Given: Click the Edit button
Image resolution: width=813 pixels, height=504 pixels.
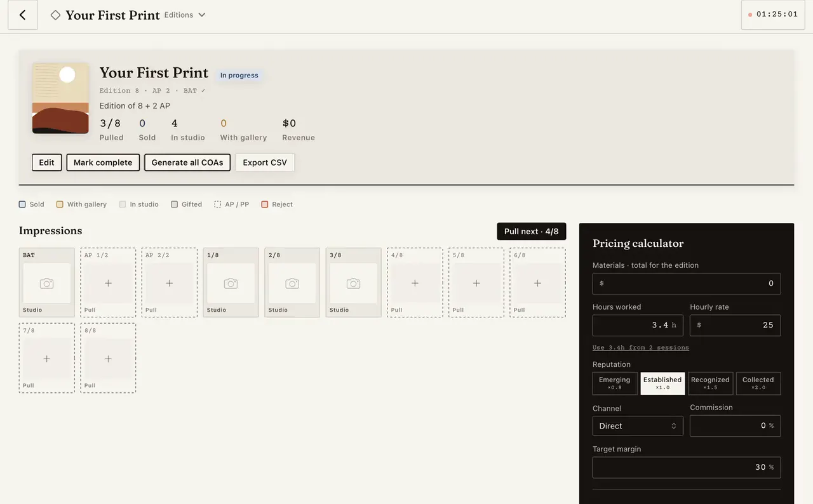Looking at the screenshot, I should (x=46, y=162).
